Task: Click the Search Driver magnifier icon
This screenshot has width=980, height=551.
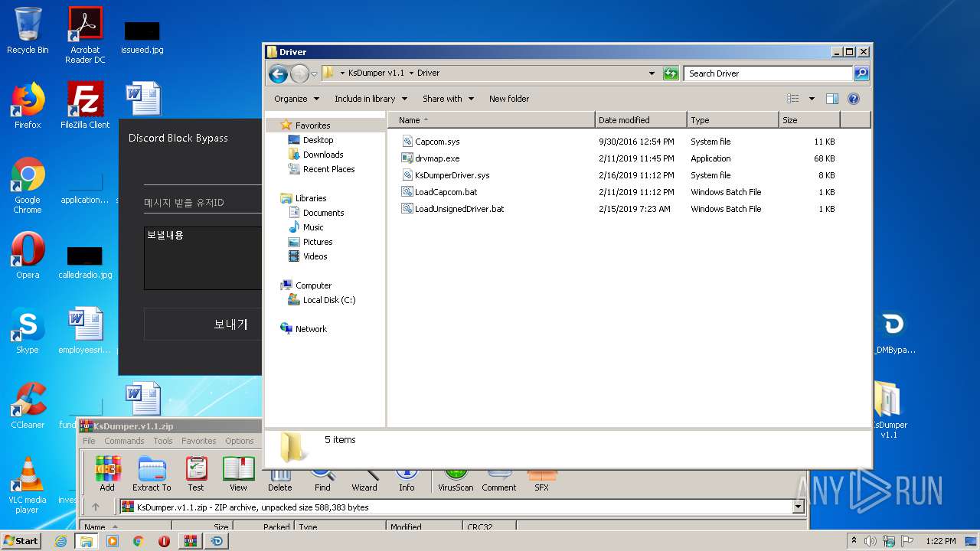Action: click(861, 73)
